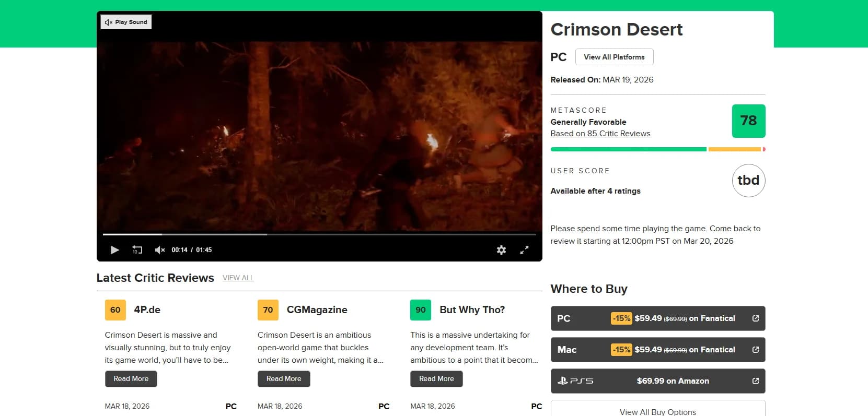Open Based on 85 Critic Reviews link
Image resolution: width=868 pixels, height=416 pixels.
[x=600, y=134]
